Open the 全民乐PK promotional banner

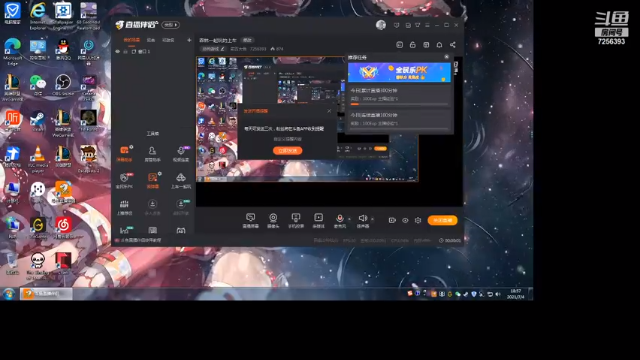pos(399,72)
